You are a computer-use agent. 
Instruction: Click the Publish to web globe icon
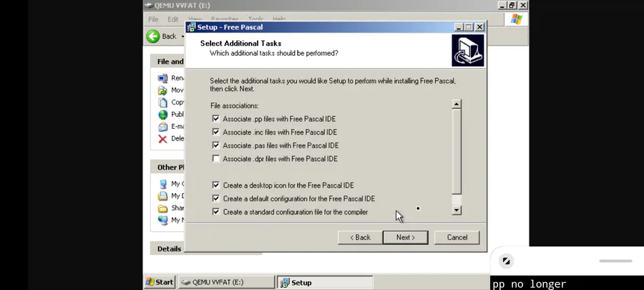pyautogui.click(x=163, y=114)
